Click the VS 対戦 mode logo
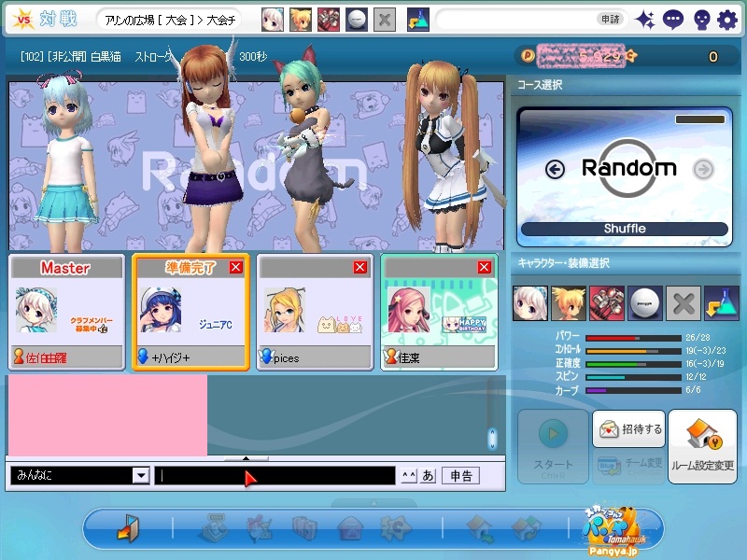This screenshot has width=747, height=560. [x=45, y=20]
